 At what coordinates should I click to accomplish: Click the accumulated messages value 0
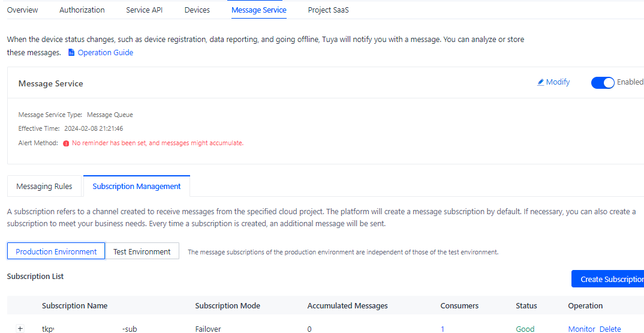pyautogui.click(x=309, y=329)
